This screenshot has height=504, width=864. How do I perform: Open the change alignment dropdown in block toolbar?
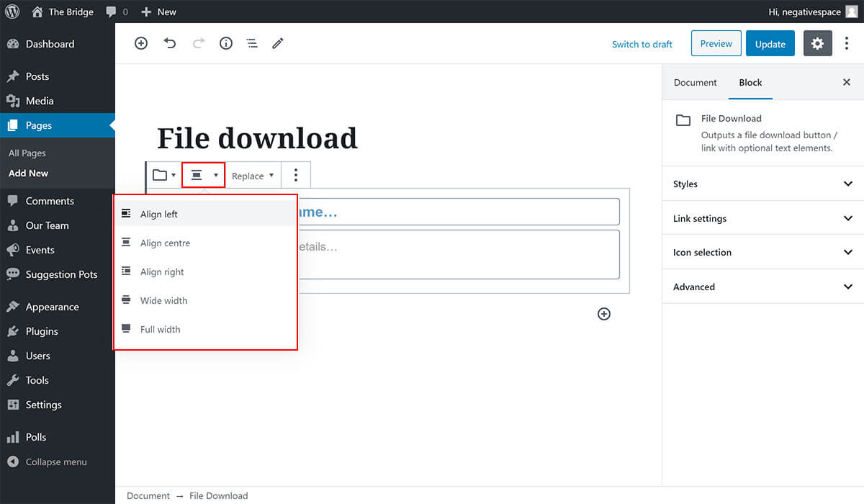[x=204, y=175]
